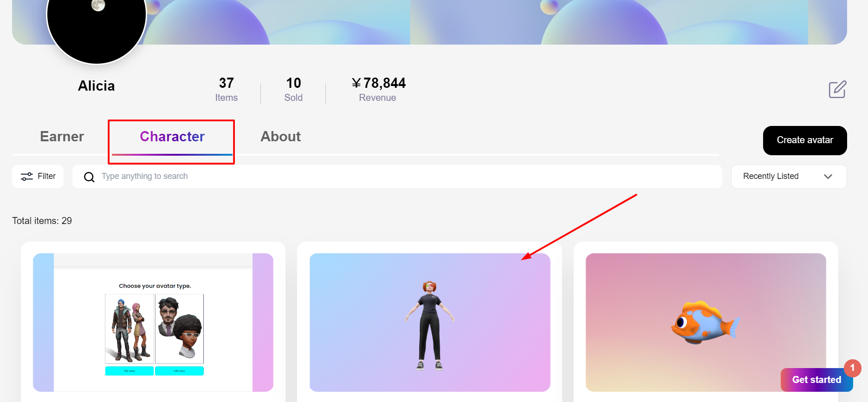
Task: Open the About tab
Action: pyautogui.click(x=280, y=137)
